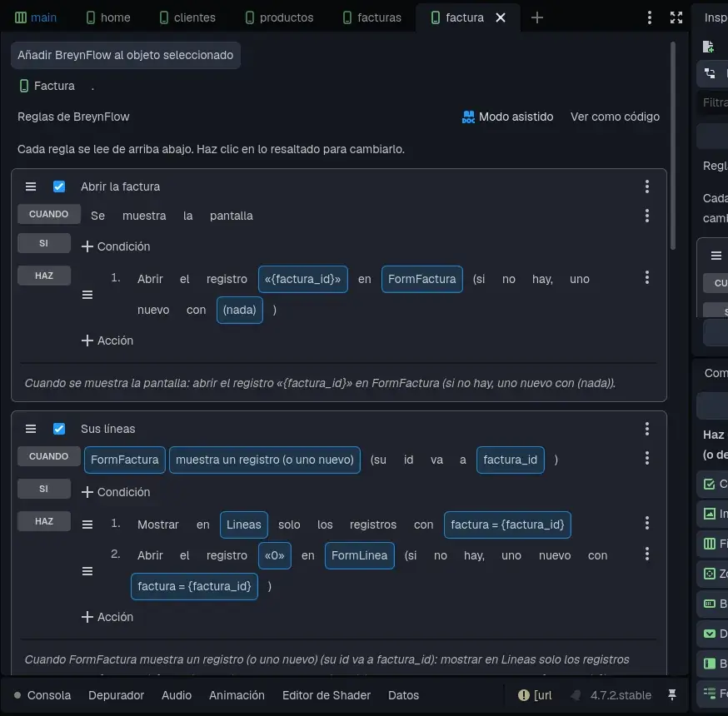Open the tab bar three-dot options menu
This screenshot has height=716, width=728.
point(649,17)
